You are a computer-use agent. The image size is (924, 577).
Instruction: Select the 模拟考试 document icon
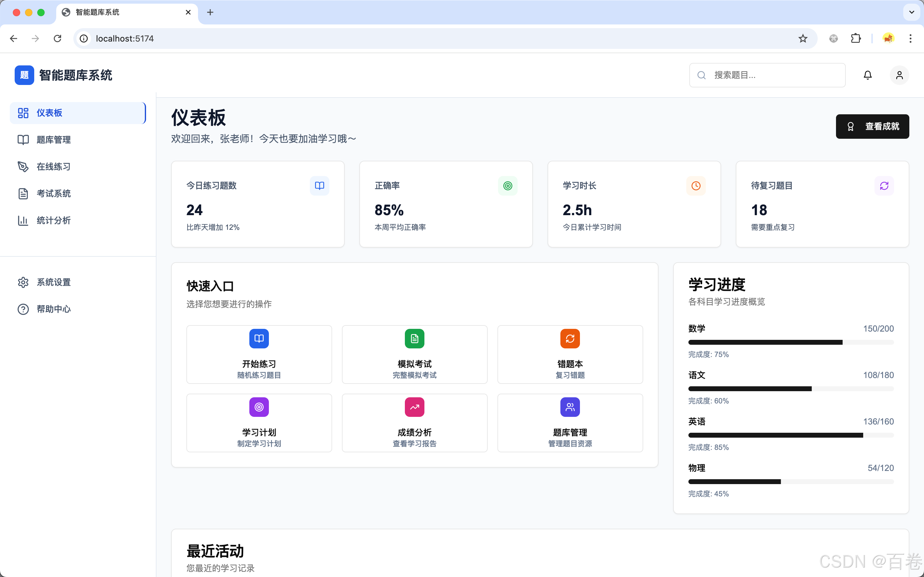click(x=414, y=339)
